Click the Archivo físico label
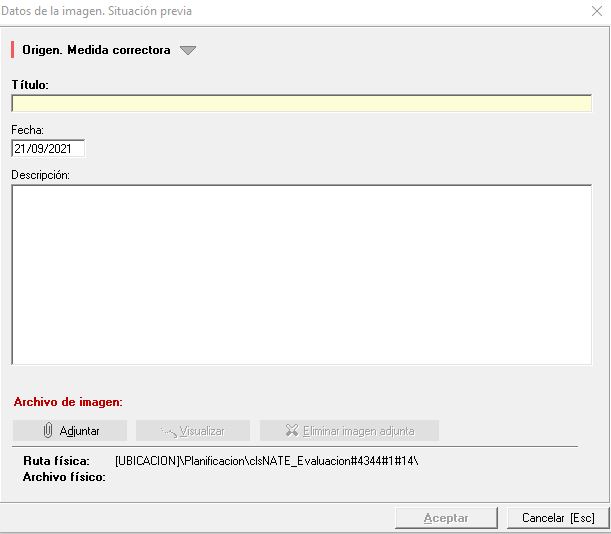The width and height of the screenshot is (611, 534). [x=64, y=477]
